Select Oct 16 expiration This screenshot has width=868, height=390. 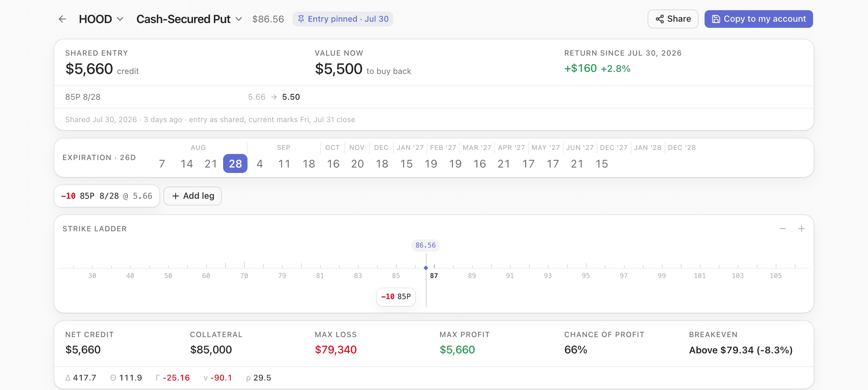point(333,164)
